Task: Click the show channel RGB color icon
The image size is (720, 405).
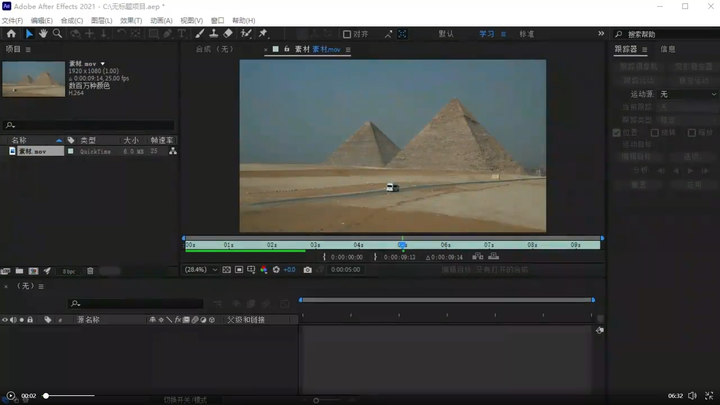Action: point(264,270)
